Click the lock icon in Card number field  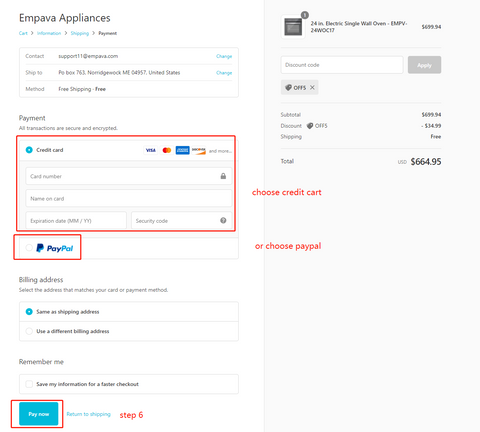coord(223,176)
